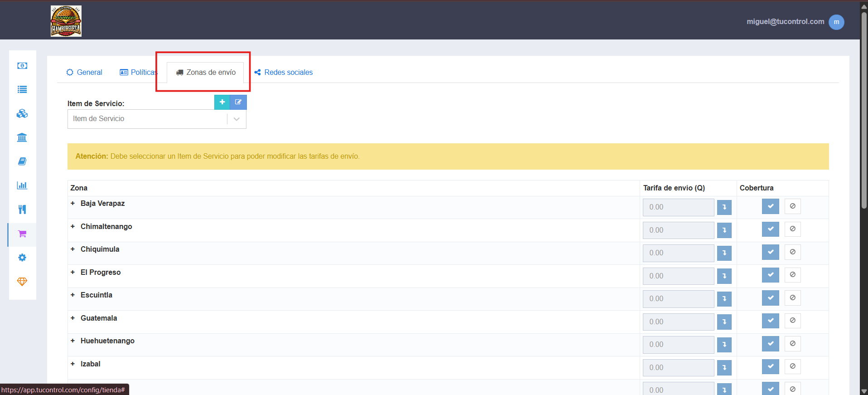
Task: Open the orange diamond sidebar icon
Action: [22, 282]
